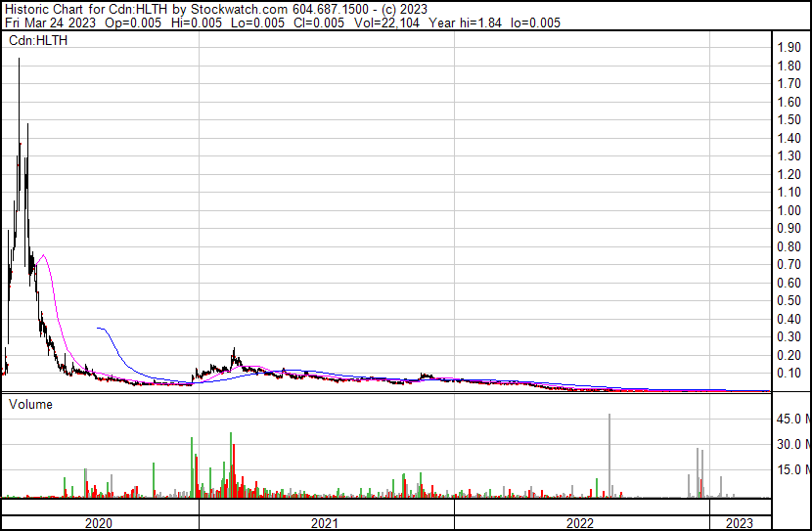This screenshot has height=531, width=812.
Task: Select the 2021 year label on the timeline
Action: click(x=325, y=523)
